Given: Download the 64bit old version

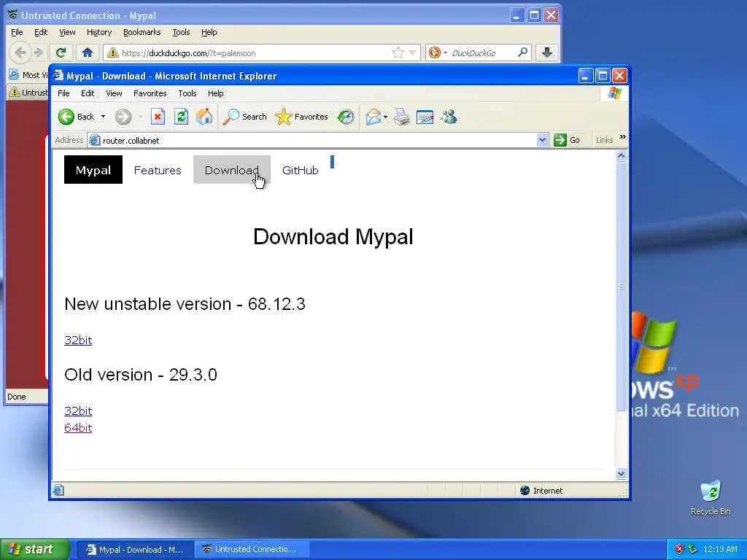Looking at the screenshot, I should coord(78,427).
